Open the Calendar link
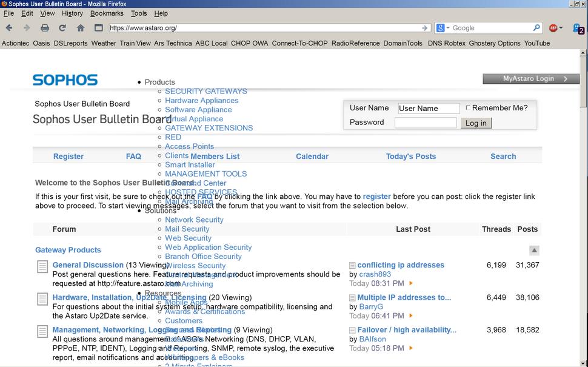 click(x=312, y=157)
